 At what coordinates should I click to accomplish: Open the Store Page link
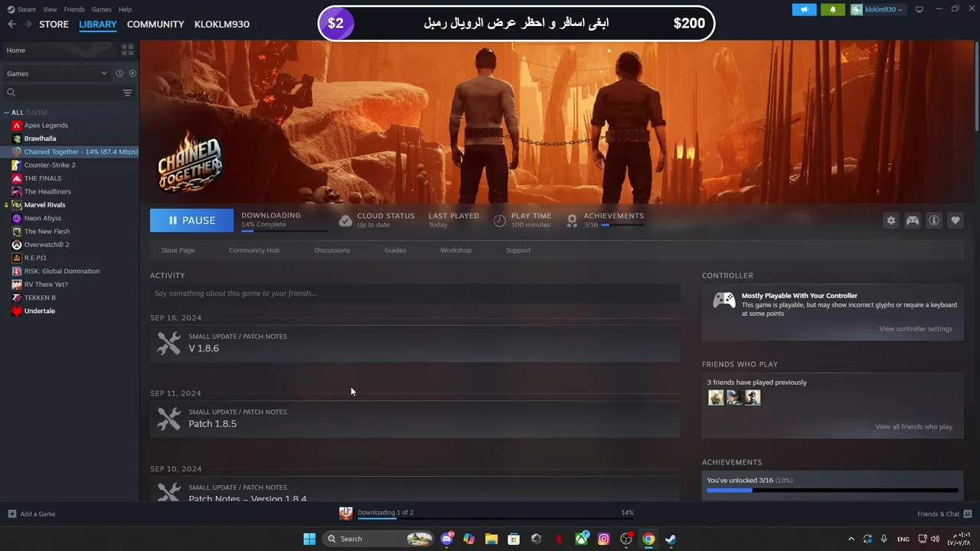tap(178, 250)
